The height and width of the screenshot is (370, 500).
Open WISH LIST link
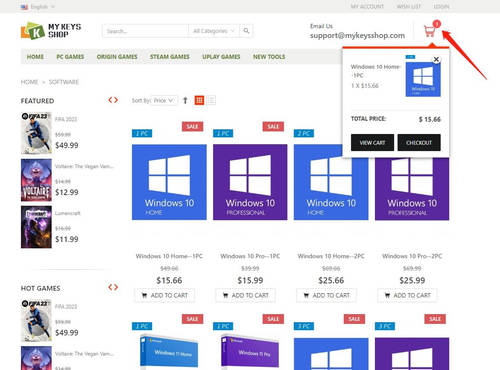409,7
